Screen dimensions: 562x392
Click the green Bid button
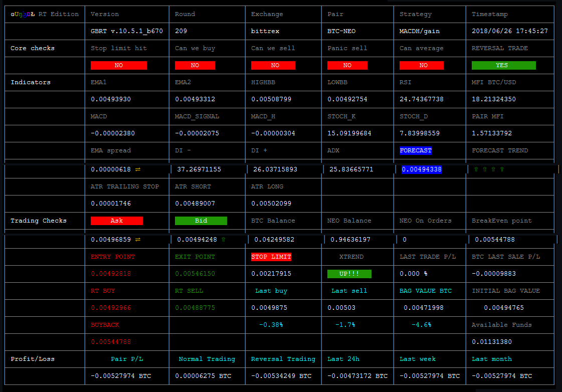(x=201, y=221)
